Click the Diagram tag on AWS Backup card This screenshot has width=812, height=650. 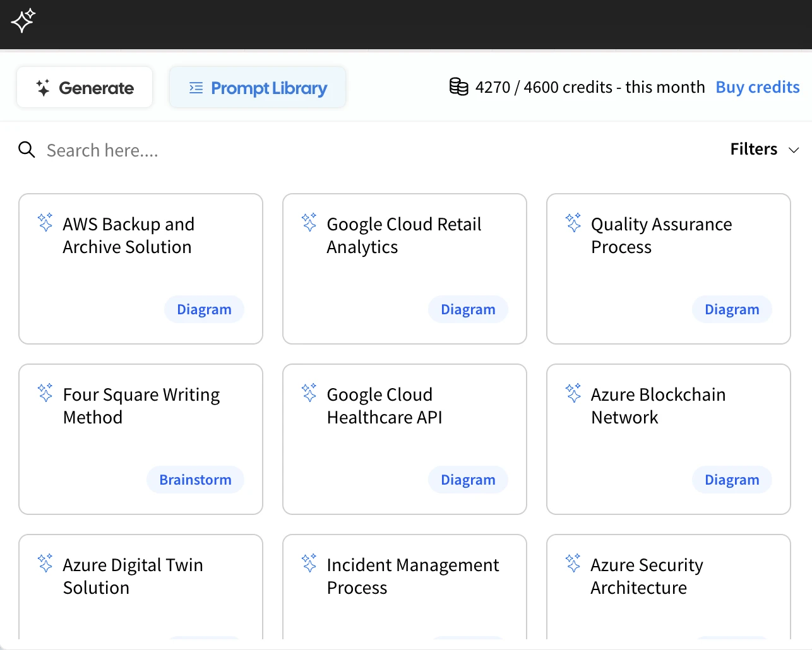pos(204,309)
